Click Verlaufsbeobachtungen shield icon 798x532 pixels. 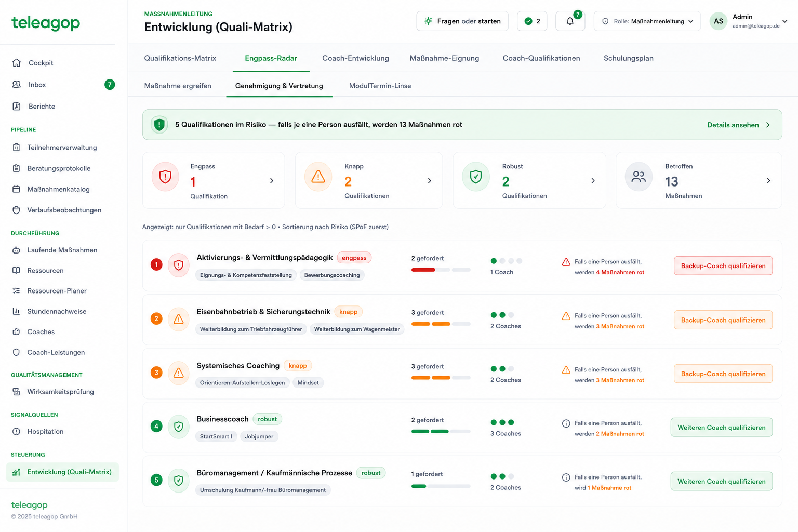17,210
